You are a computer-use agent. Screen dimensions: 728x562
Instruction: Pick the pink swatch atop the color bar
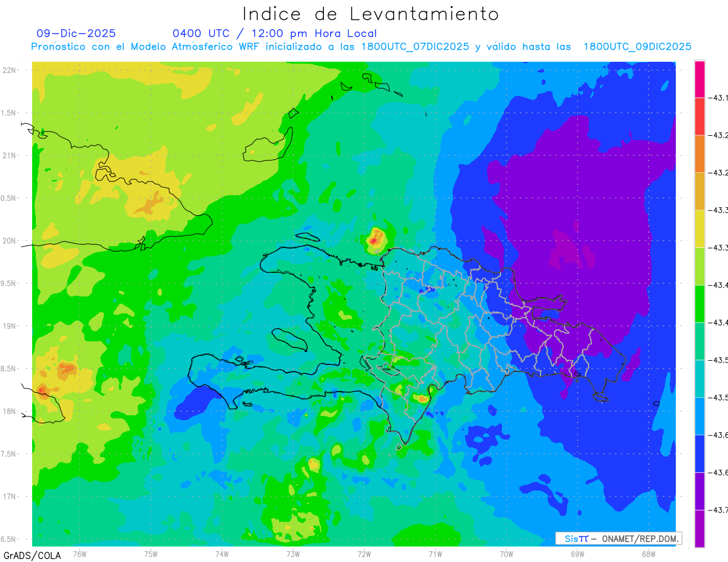pos(699,79)
